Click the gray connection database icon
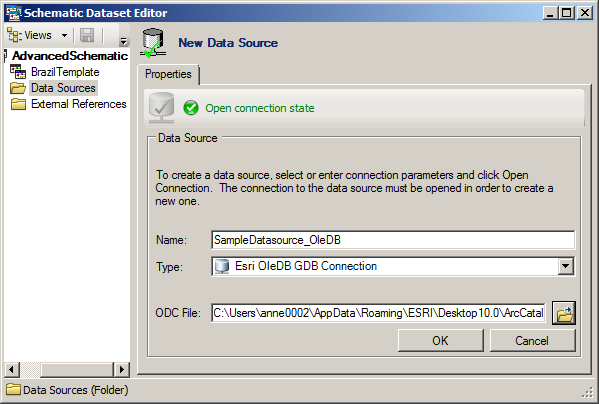Viewport: 599px width, 404px height. click(x=161, y=108)
